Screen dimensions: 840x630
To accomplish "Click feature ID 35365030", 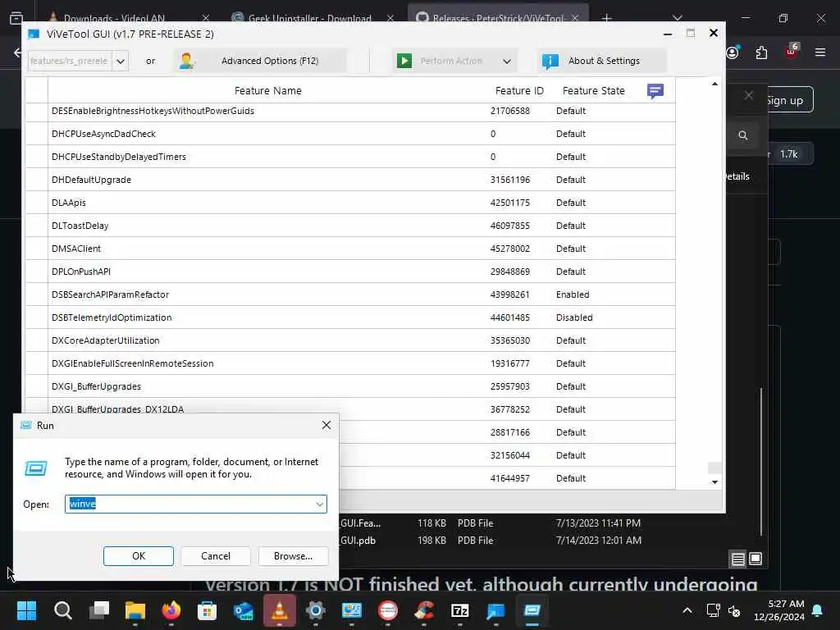I will pos(509,340).
